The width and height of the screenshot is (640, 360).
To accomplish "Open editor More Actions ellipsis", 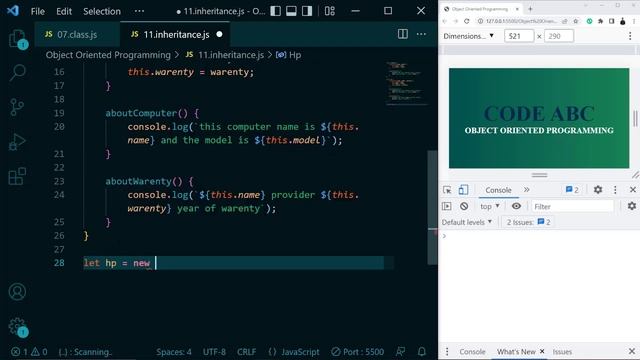I will pyautogui.click(x=421, y=34).
